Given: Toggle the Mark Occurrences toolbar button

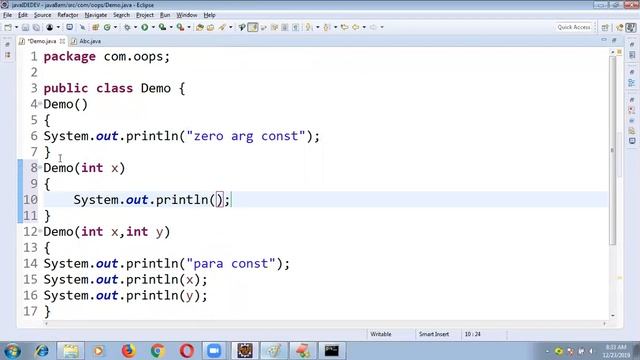Looking at the screenshot, I should pyautogui.click(x=253, y=27).
